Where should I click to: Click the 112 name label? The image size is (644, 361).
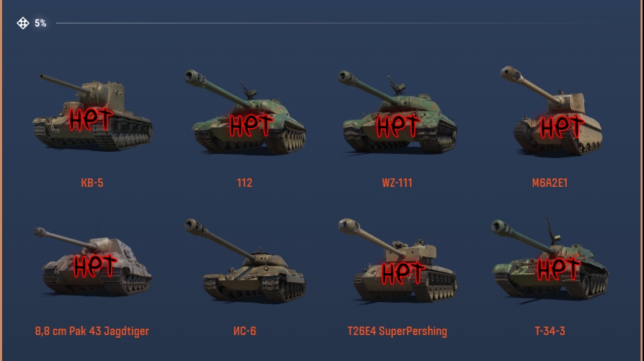coord(244,183)
